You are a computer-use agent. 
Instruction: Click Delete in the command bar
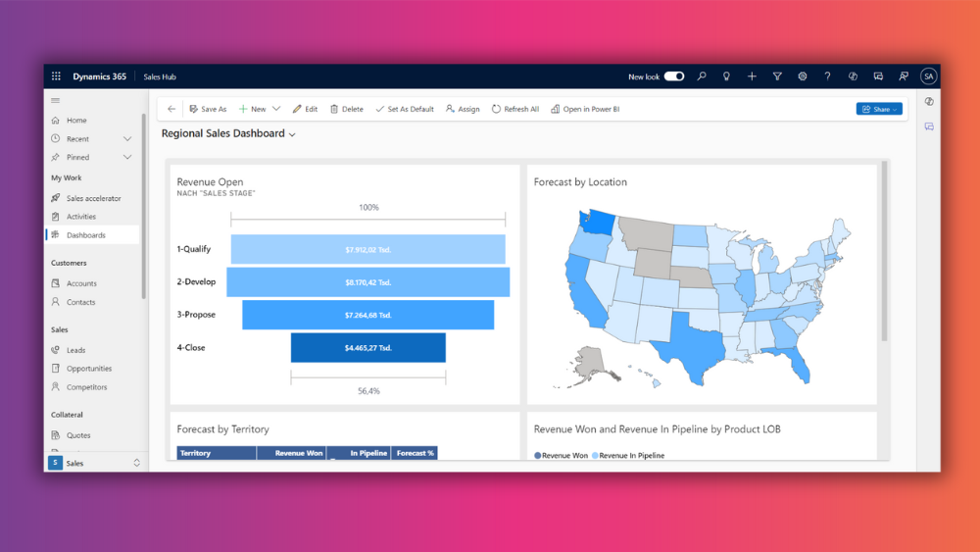[x=347, y=109]
